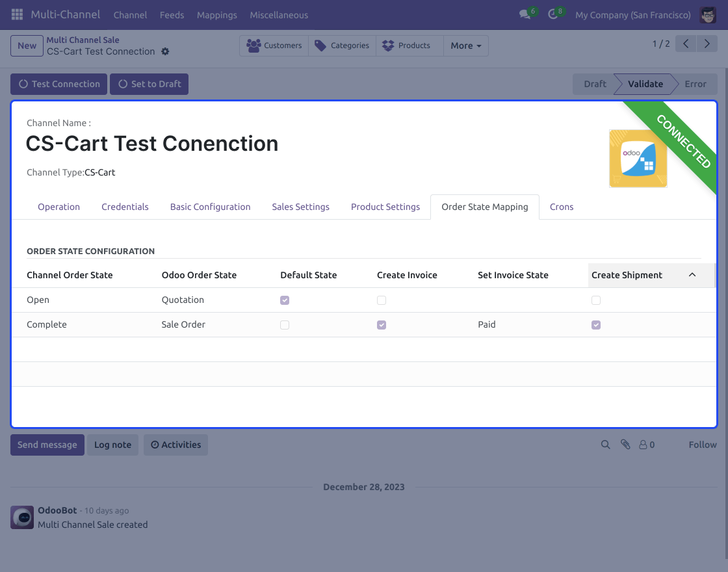The width and height of the screenshot is (728, 572).
Task: Open the Feeds menu
Action: tap(172, 15)
